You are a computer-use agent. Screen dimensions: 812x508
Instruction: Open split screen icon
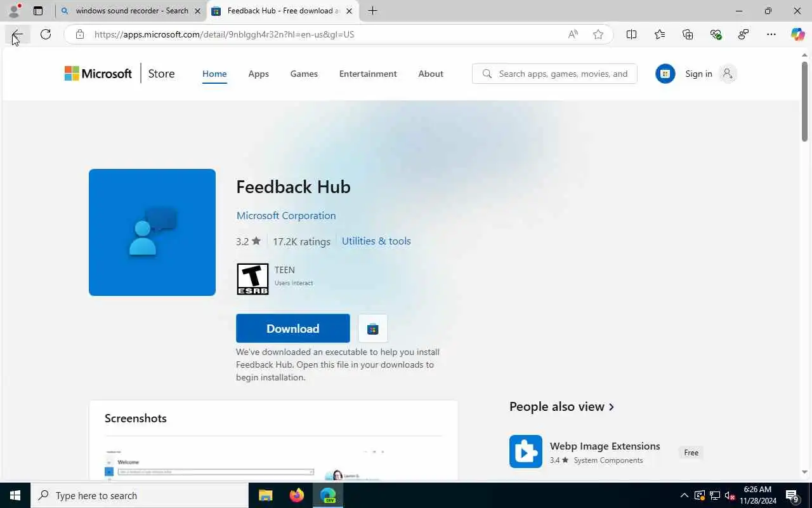pyautogui.click(x=631, y=34)
